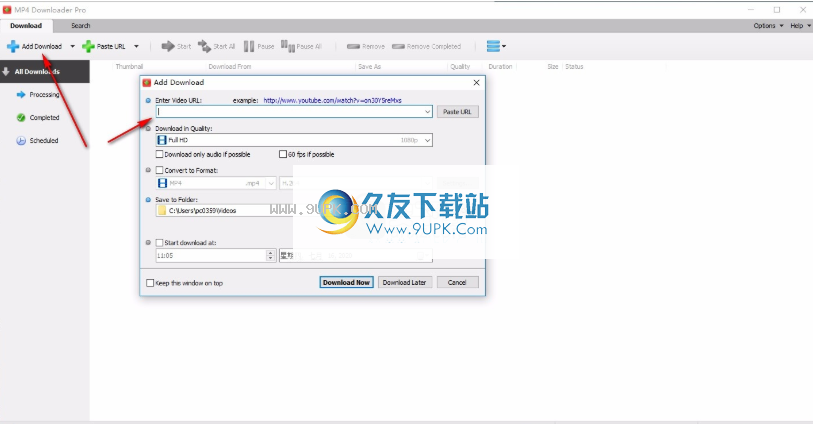Enable the Start download at checkbox
This screenshot has width=813, height=424.
(x=160, y=242)
